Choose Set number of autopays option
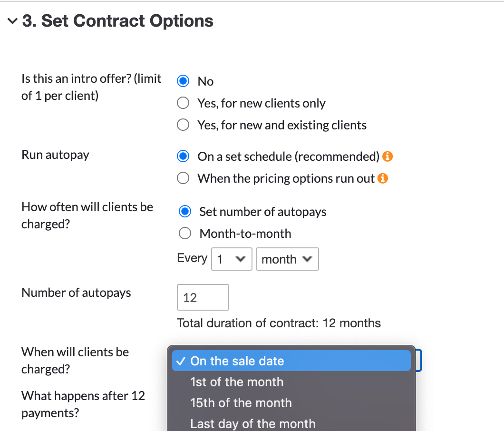Image resolution: width=504 pixels, height=431 pixels. [x=185, y=212]
